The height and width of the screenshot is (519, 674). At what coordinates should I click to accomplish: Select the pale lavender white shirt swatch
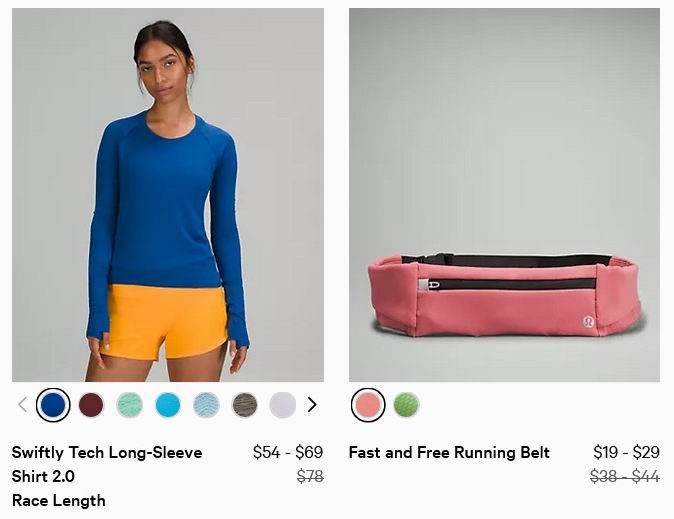pyautogui.click(x=282, y=405)
